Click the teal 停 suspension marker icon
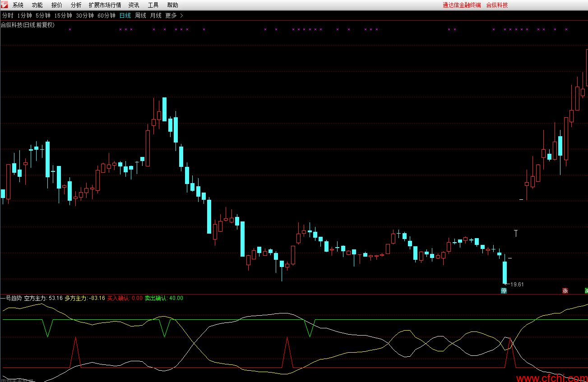The width and height of the screenshot is (588, 382). click(x=504, y=291)
